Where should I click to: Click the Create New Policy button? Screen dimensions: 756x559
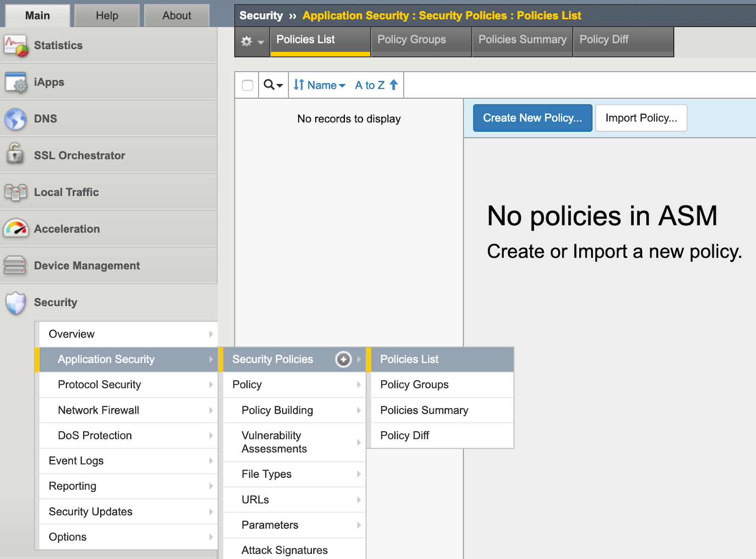pos(532,118)
